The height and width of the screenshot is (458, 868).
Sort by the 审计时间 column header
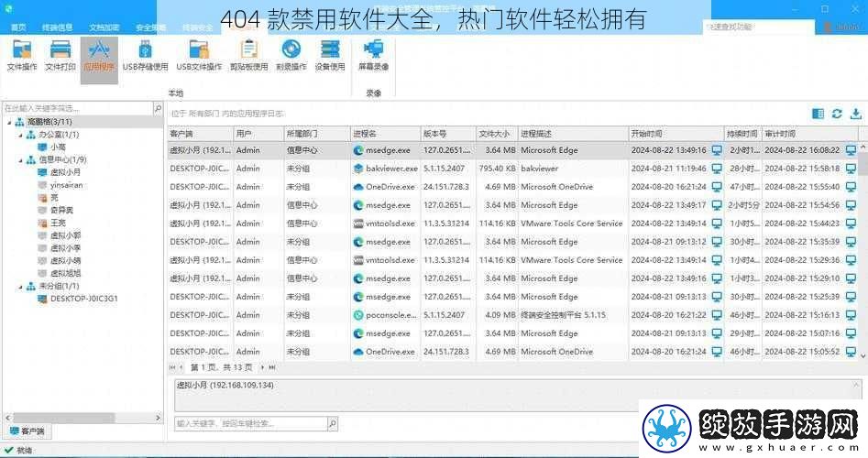pyautogui.click(x=810, y=134)
